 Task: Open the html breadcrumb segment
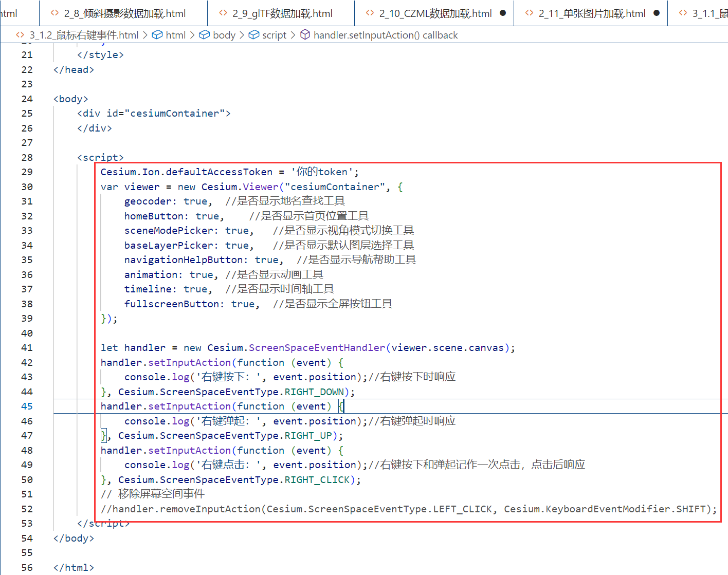(176, 35)
